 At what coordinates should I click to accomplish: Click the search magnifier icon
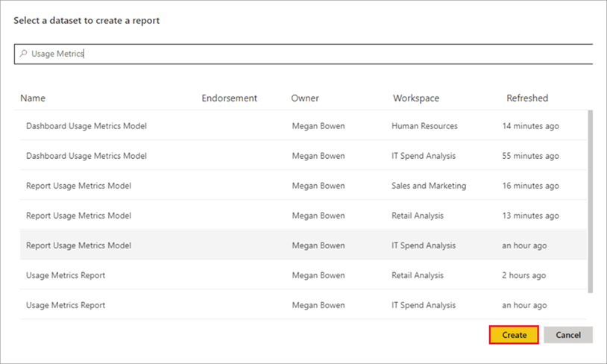click(24, 54)
